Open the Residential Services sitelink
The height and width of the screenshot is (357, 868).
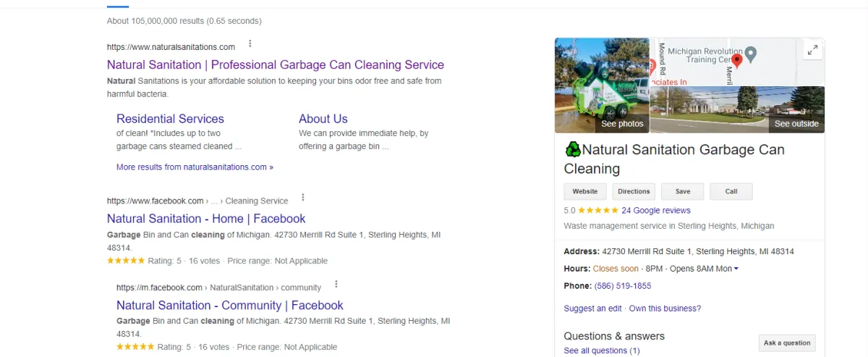click(x=170, y=119)
